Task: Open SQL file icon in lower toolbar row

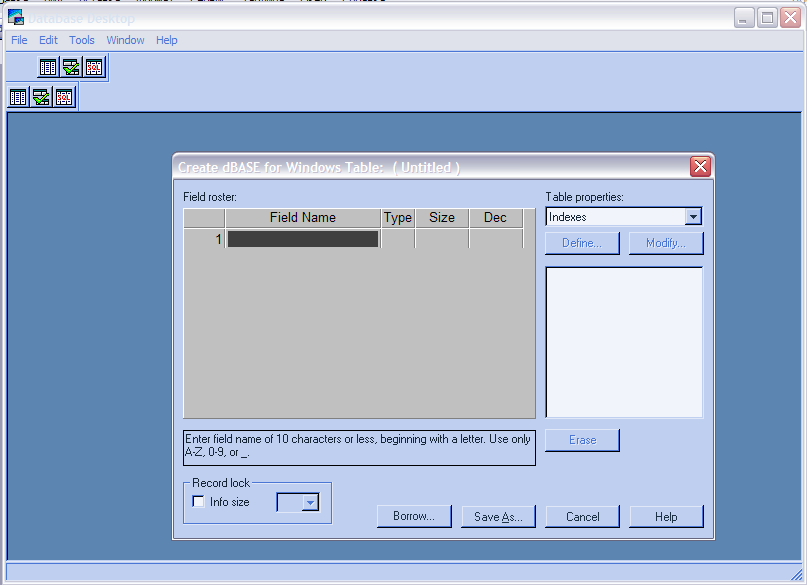Action: (x=64, y=97)
